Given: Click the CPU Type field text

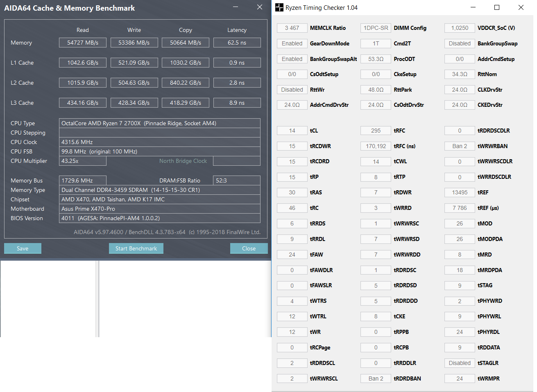Looking at the screenshot, I should pyautogui.click(x=160, y=123).
